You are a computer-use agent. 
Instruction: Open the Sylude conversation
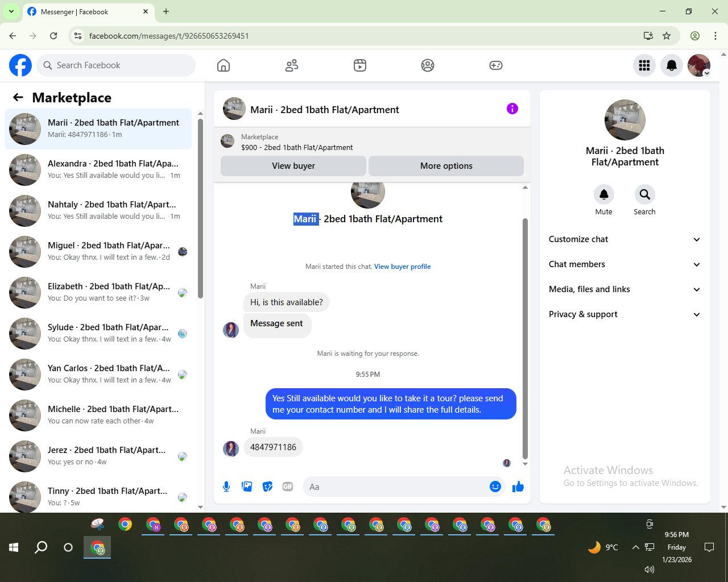click(98, 334)
